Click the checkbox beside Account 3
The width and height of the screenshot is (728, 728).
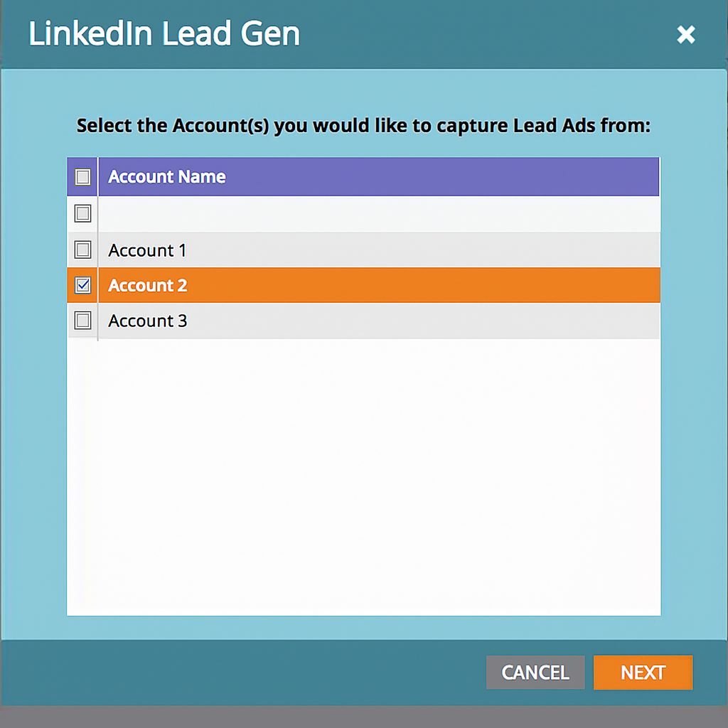tap(82, 320)
